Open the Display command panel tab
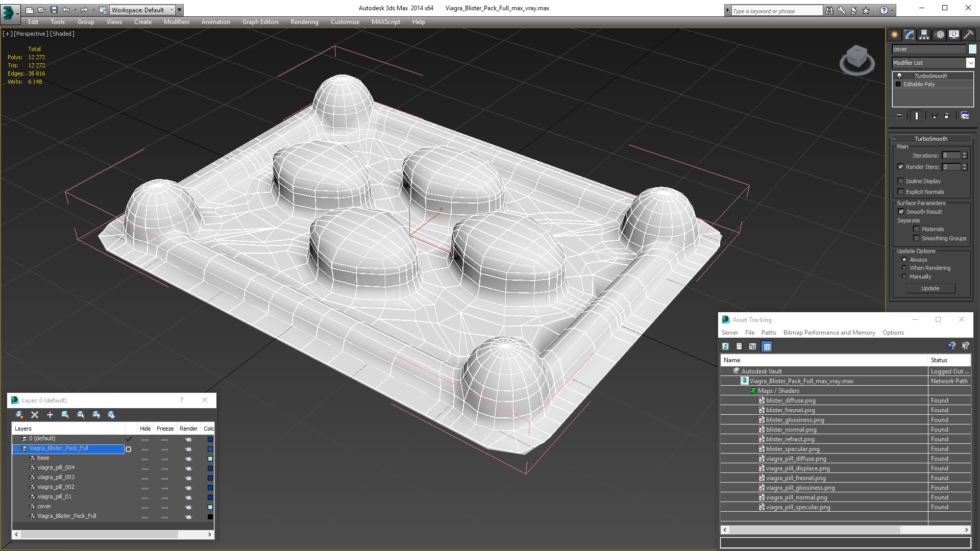The width and height of the screenshot is (980, 551). pyautogui.click(x=953, y=35)
